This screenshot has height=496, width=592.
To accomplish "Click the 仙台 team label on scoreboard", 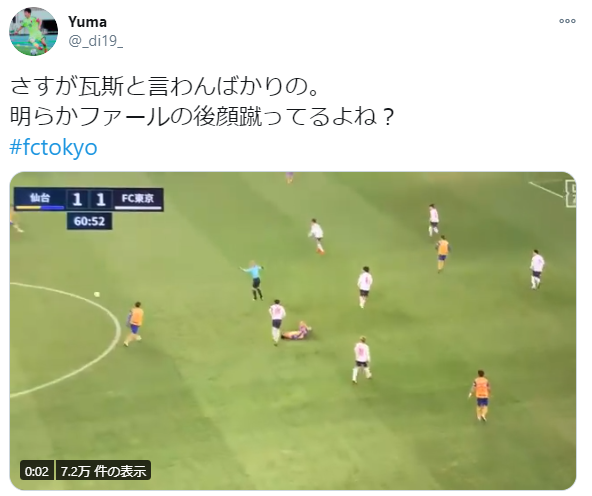I will 40,199.
